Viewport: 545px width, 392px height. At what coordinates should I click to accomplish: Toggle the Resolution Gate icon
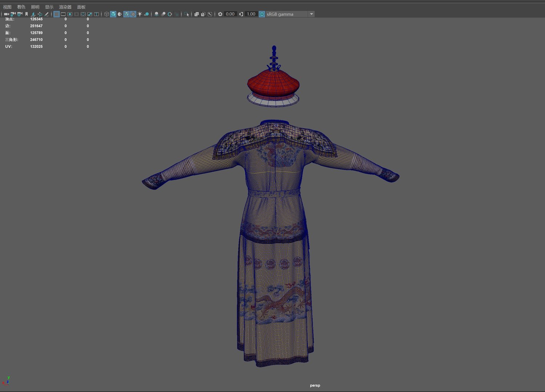pos(70,14)
